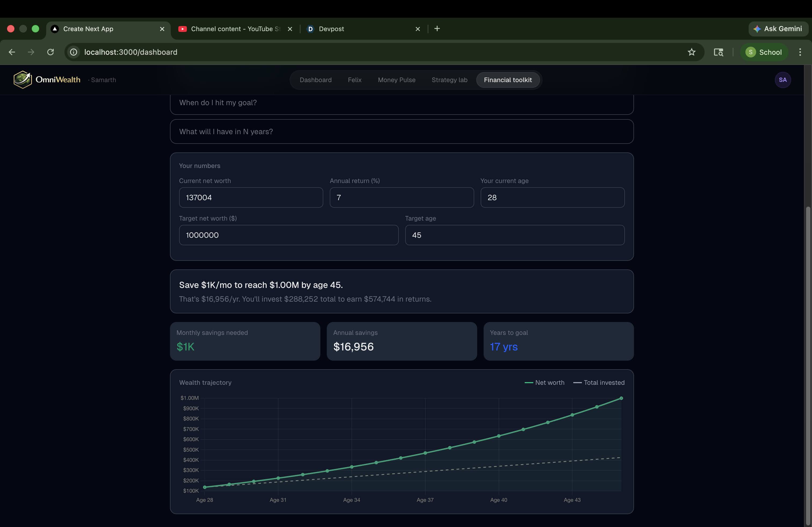
Task: Select 'When do I hit my goal?' option
Action: click(401, 103)
